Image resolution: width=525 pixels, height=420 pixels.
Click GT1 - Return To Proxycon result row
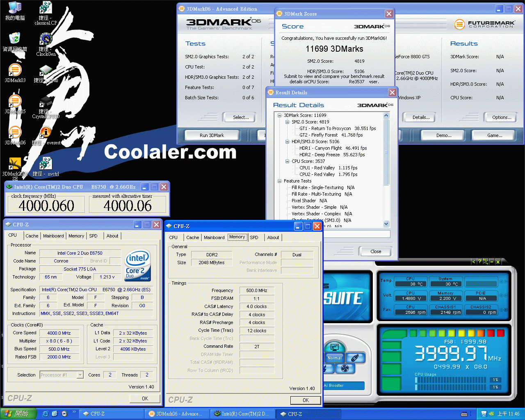click(x=337, y=128)
